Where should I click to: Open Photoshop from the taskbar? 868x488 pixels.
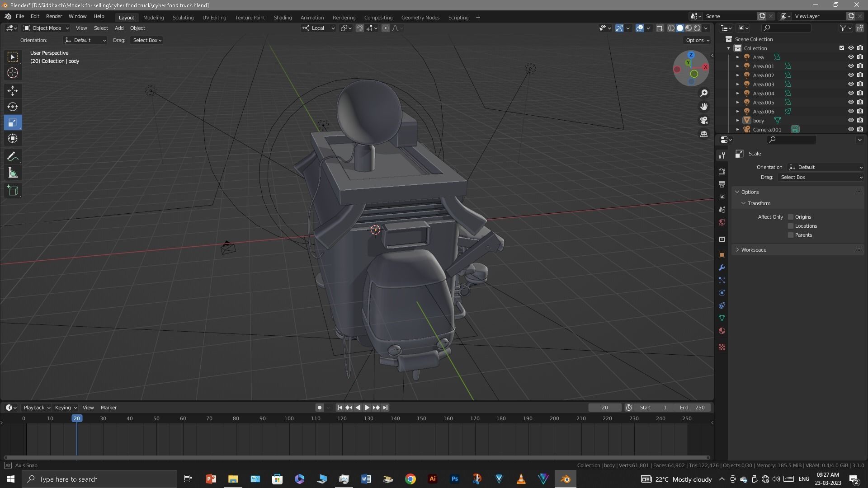(454, 479)
